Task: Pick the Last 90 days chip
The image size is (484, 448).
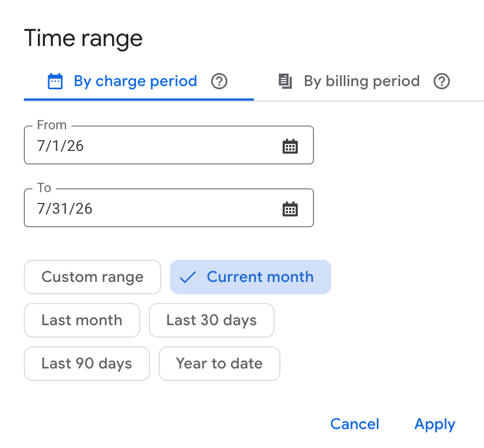Action: pyautogui.click(x=87, y=364)
